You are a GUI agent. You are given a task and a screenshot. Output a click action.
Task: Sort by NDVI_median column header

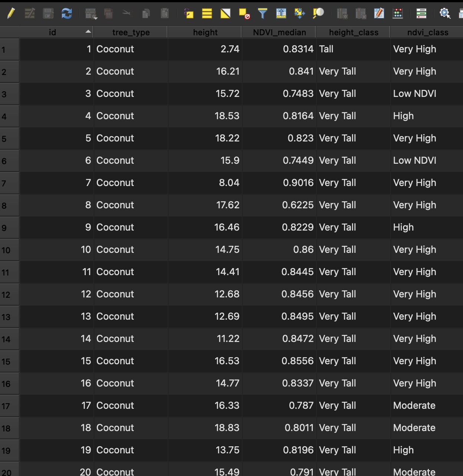(x=279, y=32)
